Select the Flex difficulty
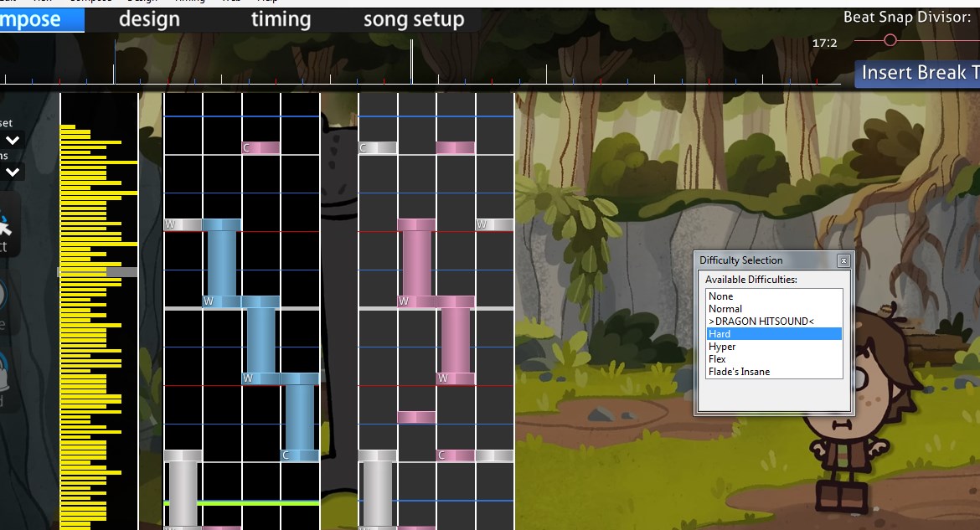The height and width of the screenshot is (530, 980). [717, 359]
